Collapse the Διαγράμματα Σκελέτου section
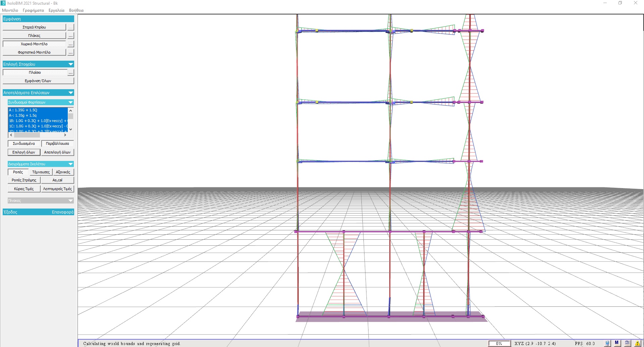Viewport: 644px width, 347px height. pos(70,164)
